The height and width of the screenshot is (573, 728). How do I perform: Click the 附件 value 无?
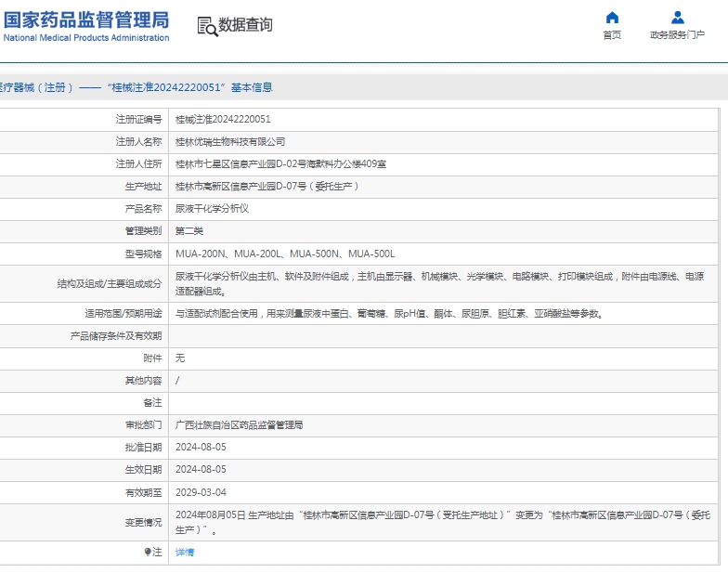tap(180, 358)
